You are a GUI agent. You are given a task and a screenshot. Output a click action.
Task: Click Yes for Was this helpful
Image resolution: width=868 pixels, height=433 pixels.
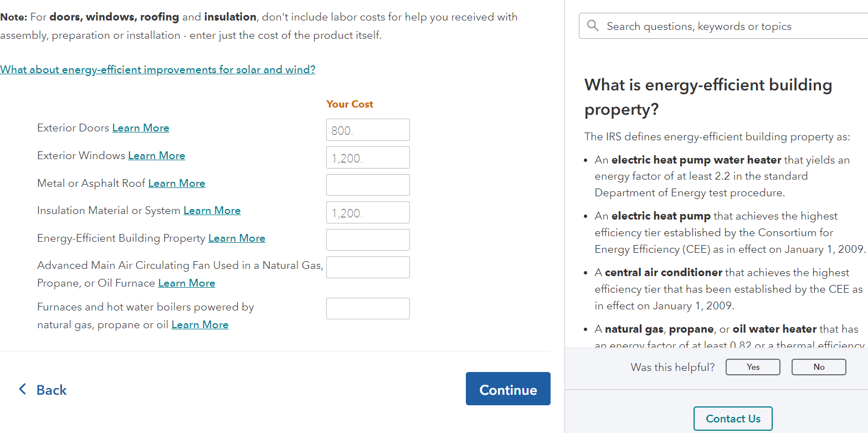[753, 367]
